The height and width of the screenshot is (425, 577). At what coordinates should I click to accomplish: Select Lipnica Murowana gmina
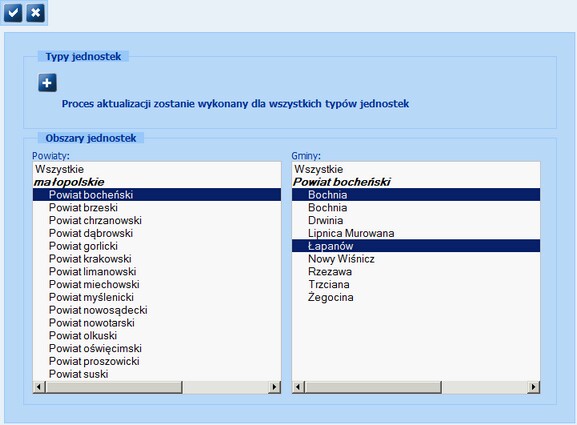[x=416, y=233]
